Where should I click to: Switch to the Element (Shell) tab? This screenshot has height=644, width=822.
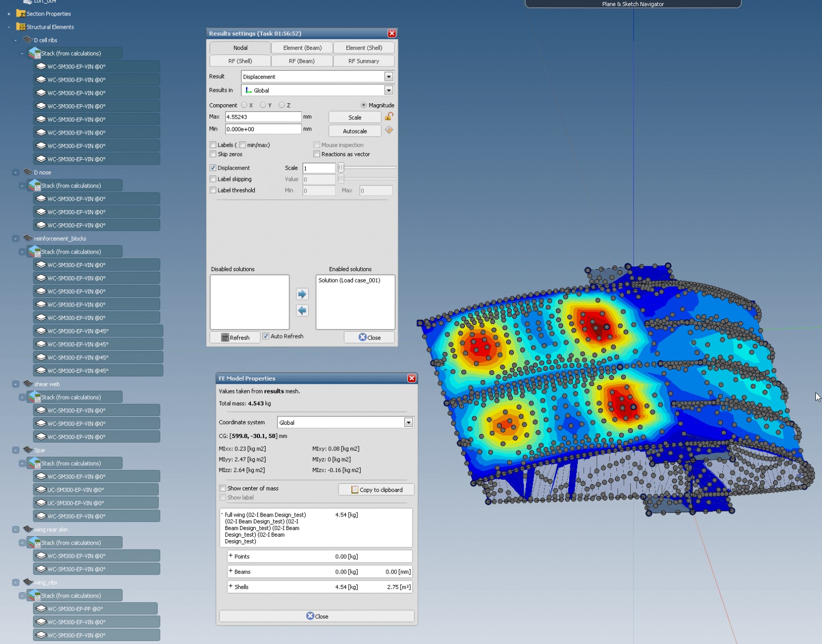tap(364, 48)
